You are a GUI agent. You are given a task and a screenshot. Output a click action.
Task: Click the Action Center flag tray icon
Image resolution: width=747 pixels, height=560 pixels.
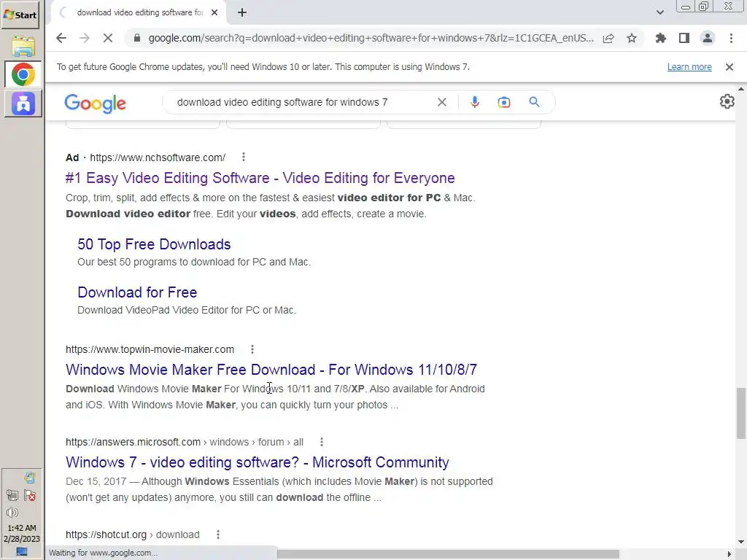[x=30, y=496]
